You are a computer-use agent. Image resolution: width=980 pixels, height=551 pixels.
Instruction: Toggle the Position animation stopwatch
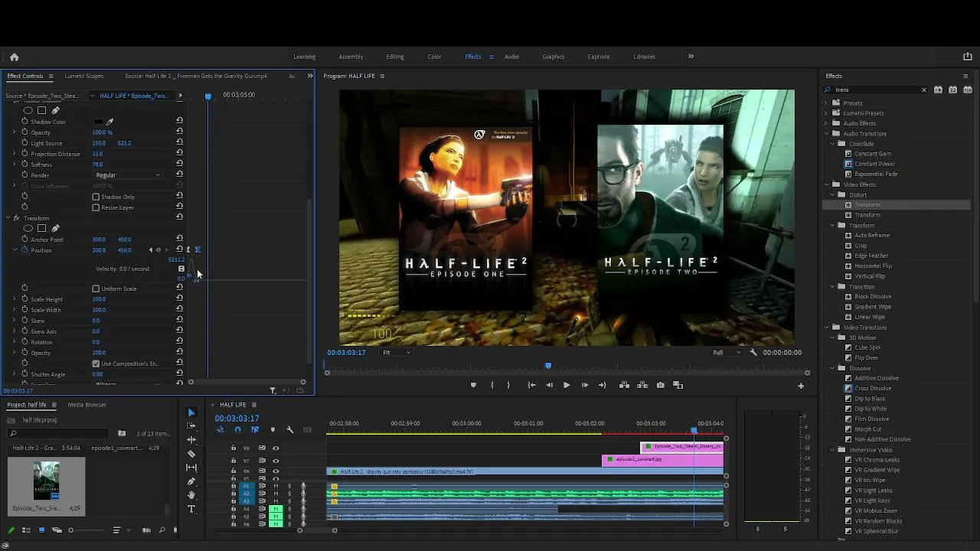tap(24, 250)
